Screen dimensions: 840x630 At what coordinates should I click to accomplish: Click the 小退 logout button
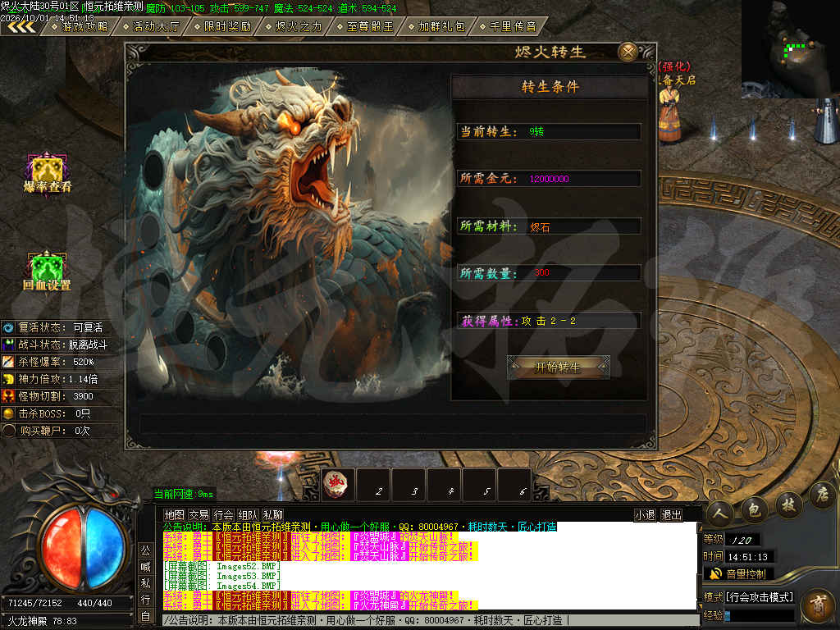(x=645, y=515)
